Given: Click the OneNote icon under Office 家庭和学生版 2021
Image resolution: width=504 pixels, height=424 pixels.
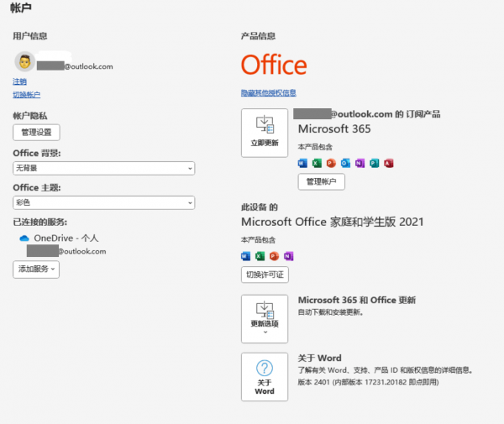Looking at the screenshot, I should [289, 256].
